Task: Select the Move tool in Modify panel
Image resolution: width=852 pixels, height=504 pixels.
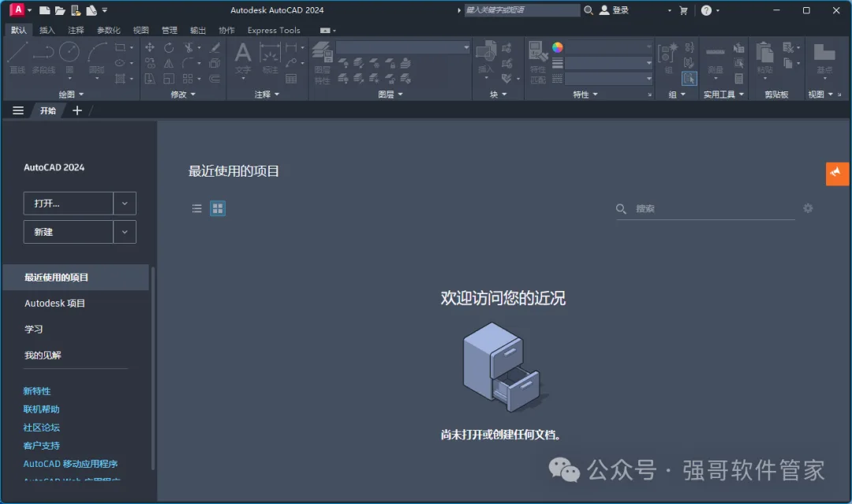Action: (x=149, y=48)
